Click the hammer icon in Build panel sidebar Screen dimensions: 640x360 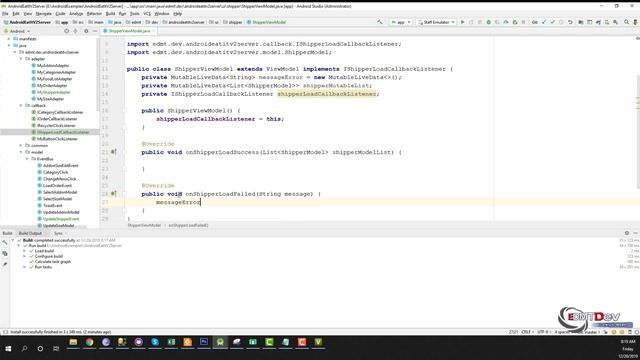pyautogui.click(x=5, y=243)
